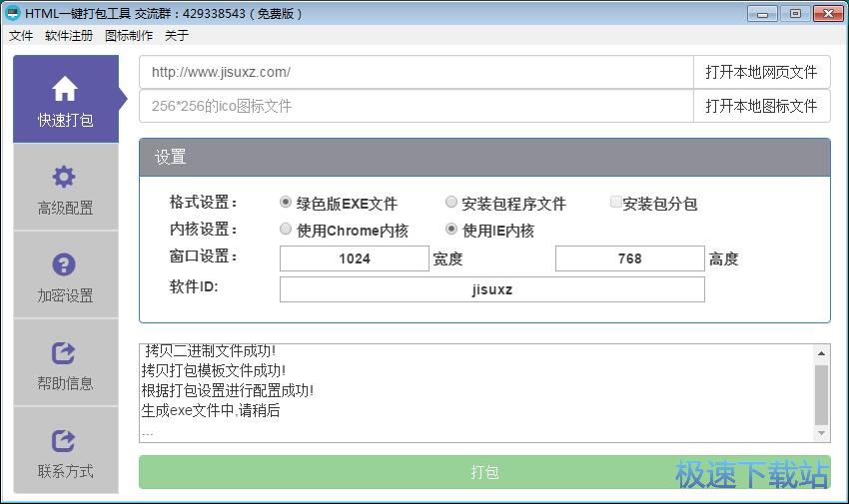Viewport: 849px width, 504px height.
Task: Select 安装包程序文件 format option
Action: (x=451, y=203)
